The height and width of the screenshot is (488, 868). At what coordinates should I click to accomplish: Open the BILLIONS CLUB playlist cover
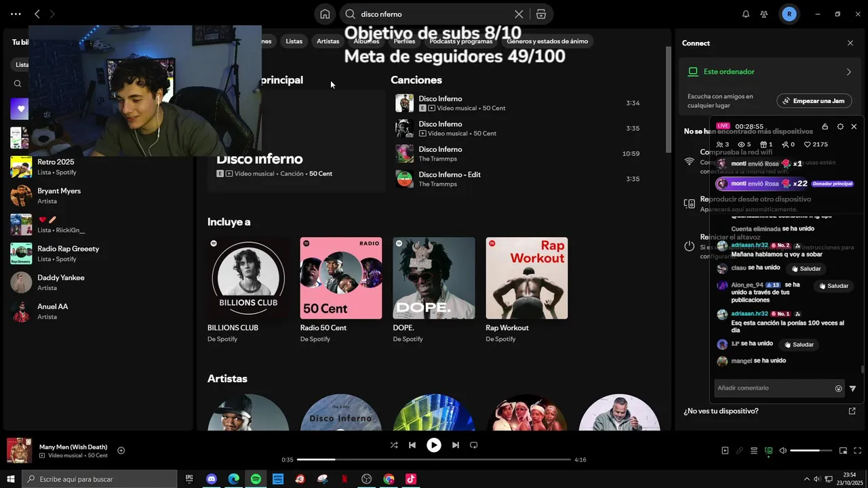248,278
